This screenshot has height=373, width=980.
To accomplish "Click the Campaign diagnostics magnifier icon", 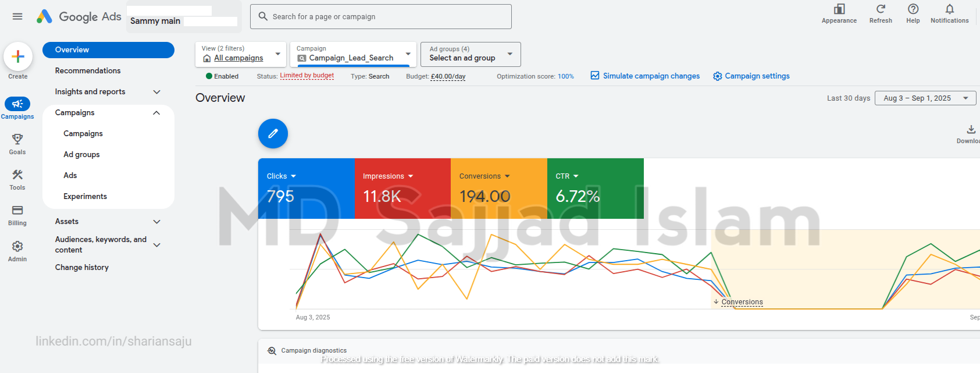I will tap(272, 351).
